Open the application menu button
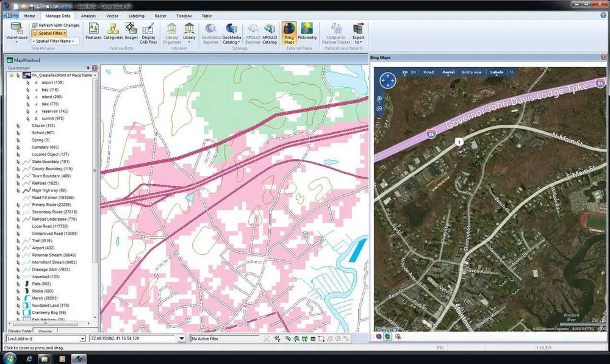The height and width of the screenshot is (364, 610). coord(12,16)
